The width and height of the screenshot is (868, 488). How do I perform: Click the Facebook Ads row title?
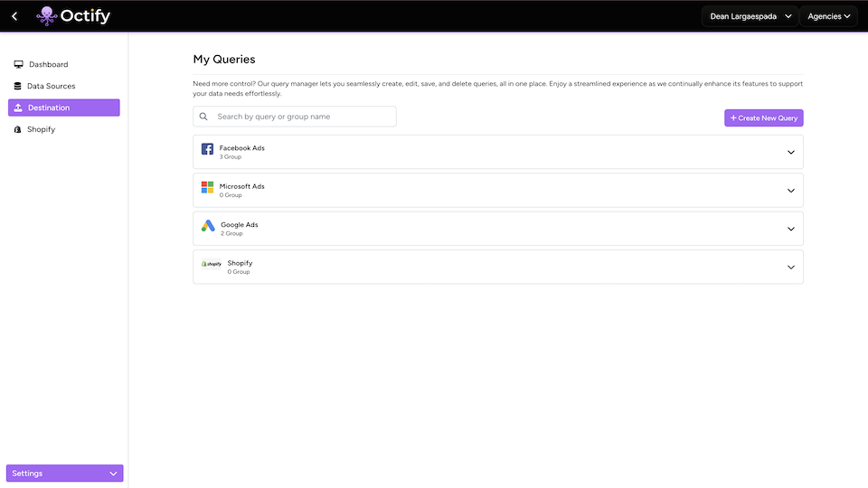[242, 147]
